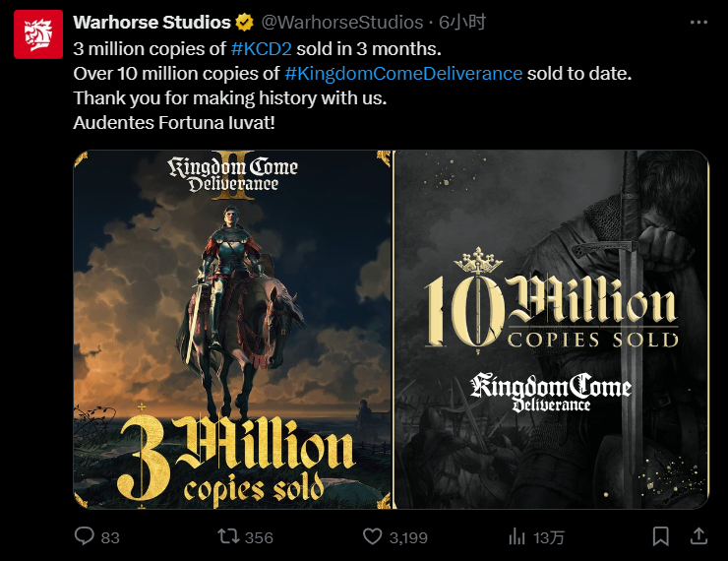This screenshot has height=561, width=728.
Task: Click the 83 replies count
Action: (110, 537)
